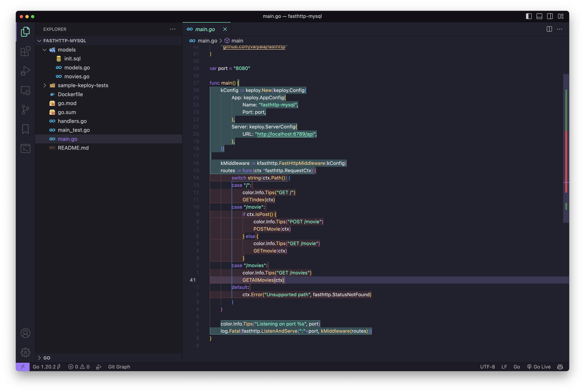Open the Accounts menu
Image resolution: width=585 pixels, height=392 pixels.
pyautogui.click(x=25, y=333)
